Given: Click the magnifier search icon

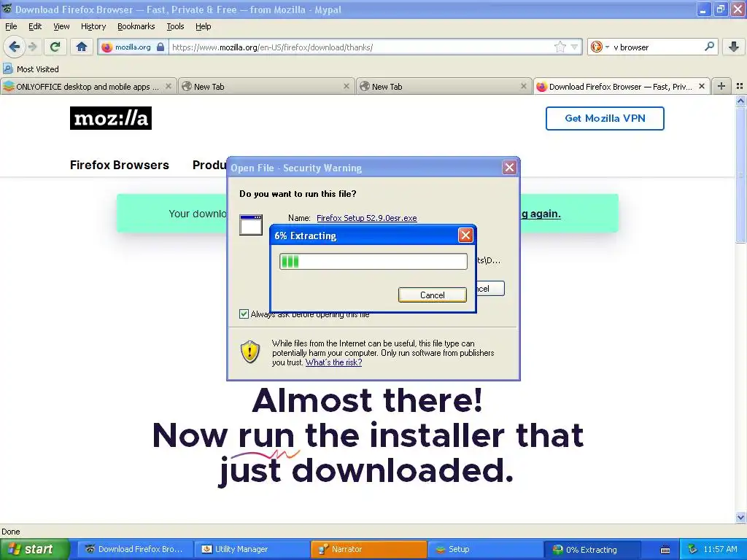Looking at the screenshot, I should pos(709,47).
